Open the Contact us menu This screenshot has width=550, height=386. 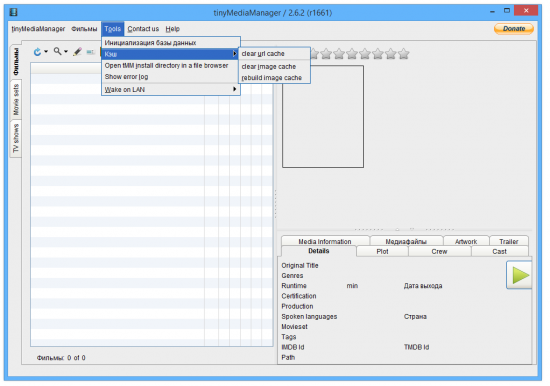pyautogui.click(x=143, y=29)
